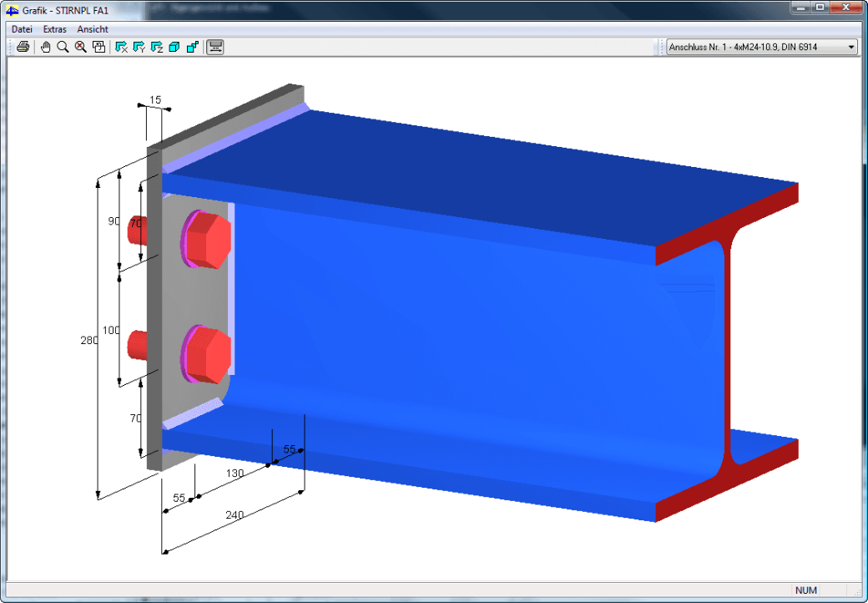The height and width of the screenshot is (603, 868).
Task: Show the view along the Z axis
Action: coord(157,47)
